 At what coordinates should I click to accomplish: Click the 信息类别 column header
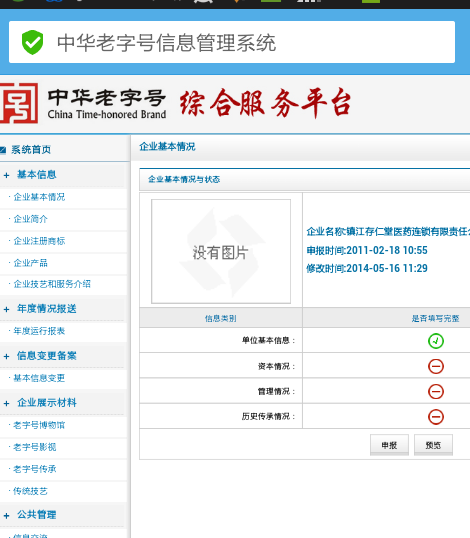pyautogui.click(x=221, y=318)
